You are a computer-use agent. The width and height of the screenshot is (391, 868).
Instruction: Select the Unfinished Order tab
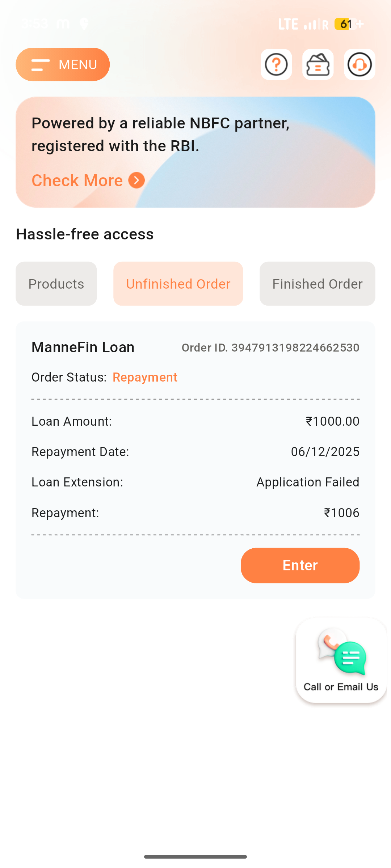tap(178, 284)
